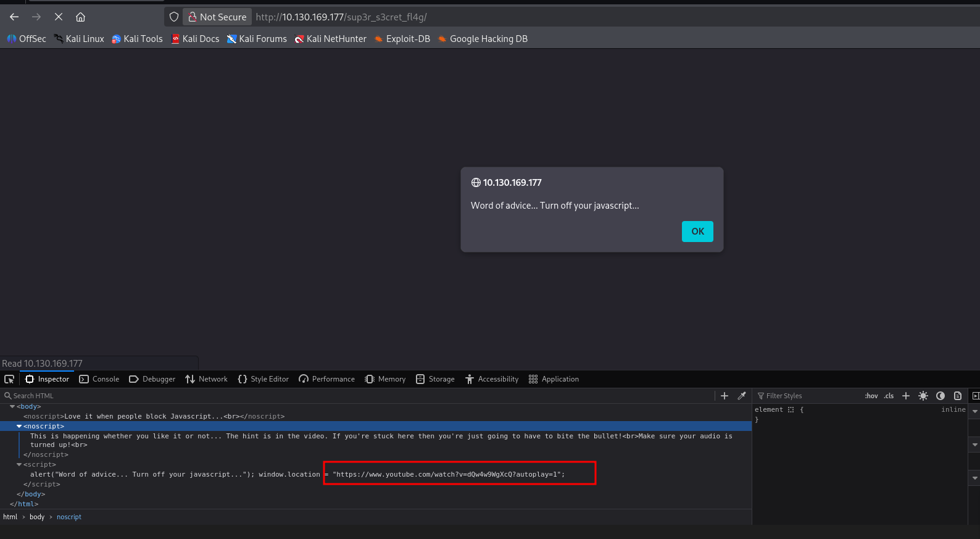Open the OffSec bookmark
The width and height of the screenshot is (980, 539).
click(27, 39)
